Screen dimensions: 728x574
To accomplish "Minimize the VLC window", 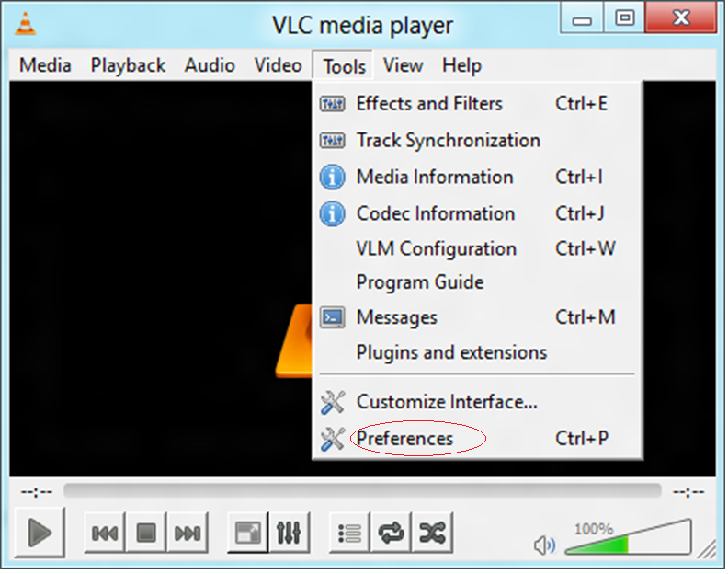I will pyautogui.click(x=582, y=17).
